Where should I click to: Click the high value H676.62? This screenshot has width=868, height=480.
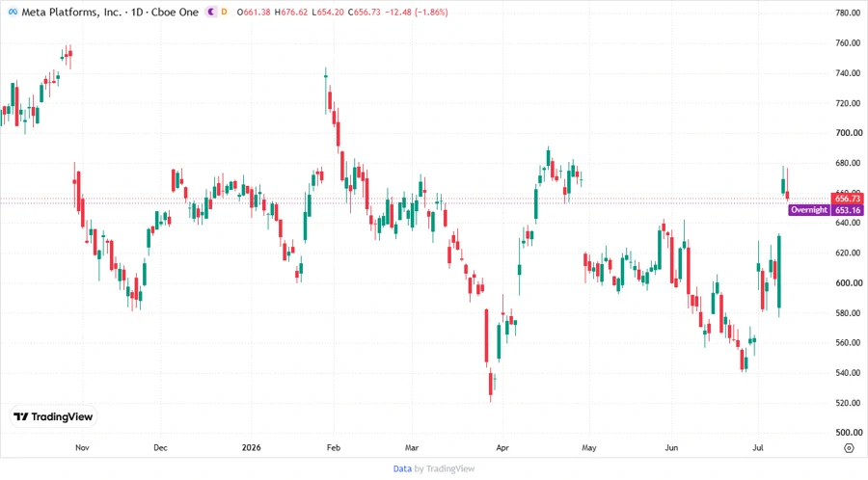tap(290, 12)
